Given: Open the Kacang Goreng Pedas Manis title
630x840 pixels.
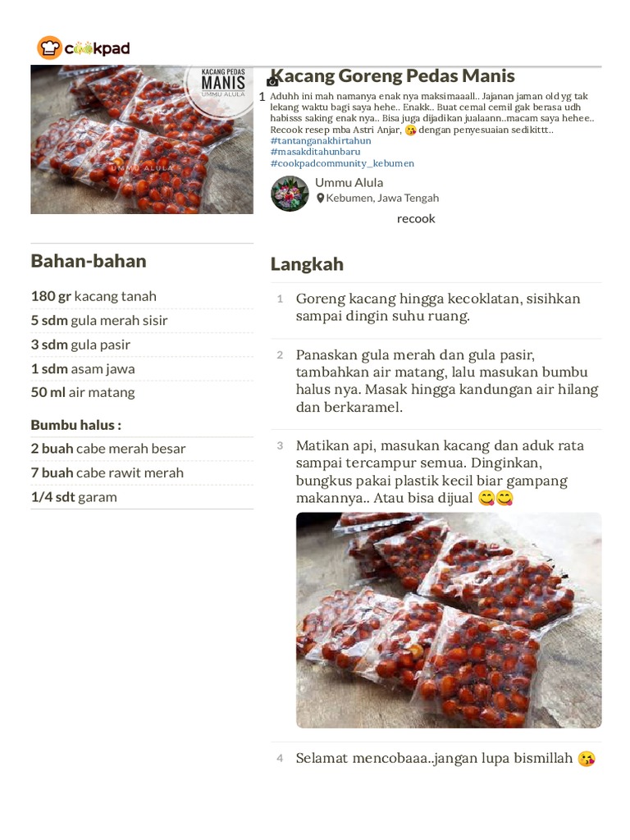Looking at the screenshot, I should [x=393, y=76].
